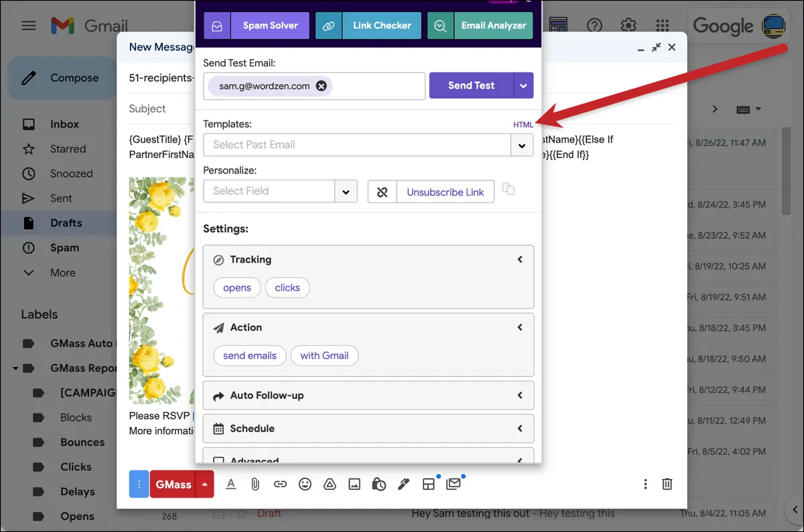
Task: Click the Link Checker button
Action: 368,25
